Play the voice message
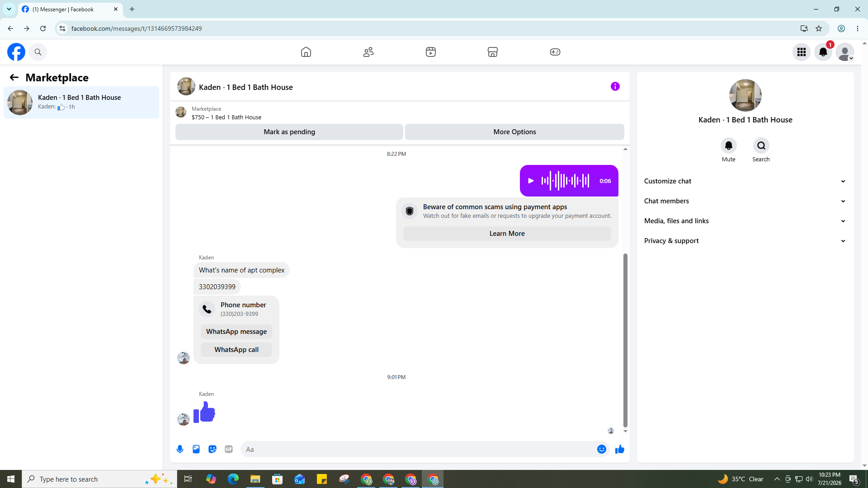 click(x=531, y=181)
